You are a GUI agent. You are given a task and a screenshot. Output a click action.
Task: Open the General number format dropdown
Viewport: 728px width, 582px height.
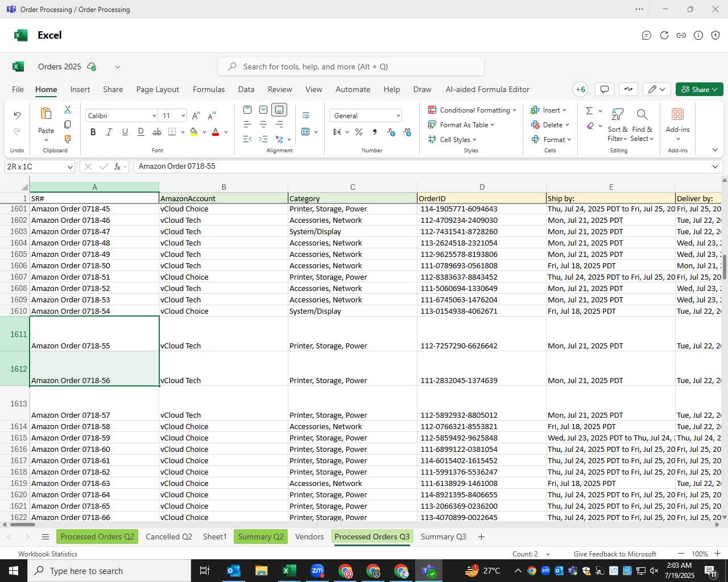click(x=398, y=116)
